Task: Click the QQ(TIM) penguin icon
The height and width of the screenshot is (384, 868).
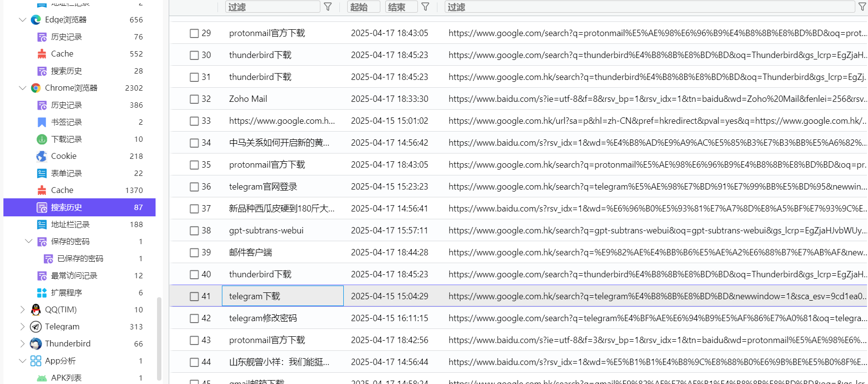Action: pos(36,310)
